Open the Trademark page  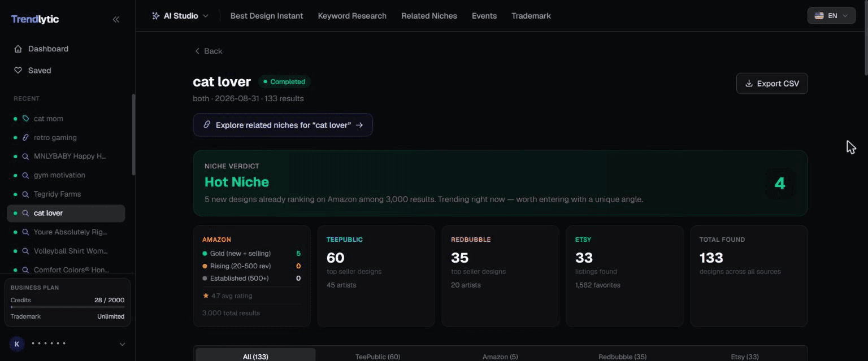coord(531,16)
